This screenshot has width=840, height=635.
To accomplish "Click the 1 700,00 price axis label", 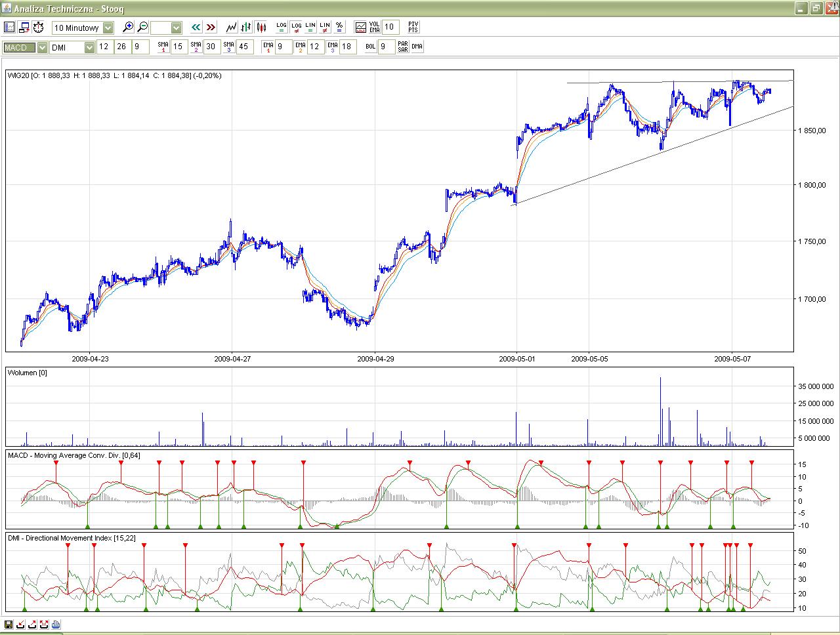I will (812, 299).
